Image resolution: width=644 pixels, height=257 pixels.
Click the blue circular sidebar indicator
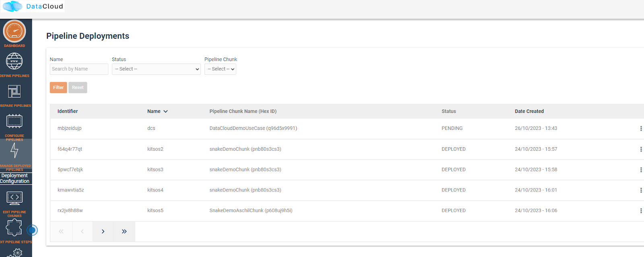(x=32, y=230)
